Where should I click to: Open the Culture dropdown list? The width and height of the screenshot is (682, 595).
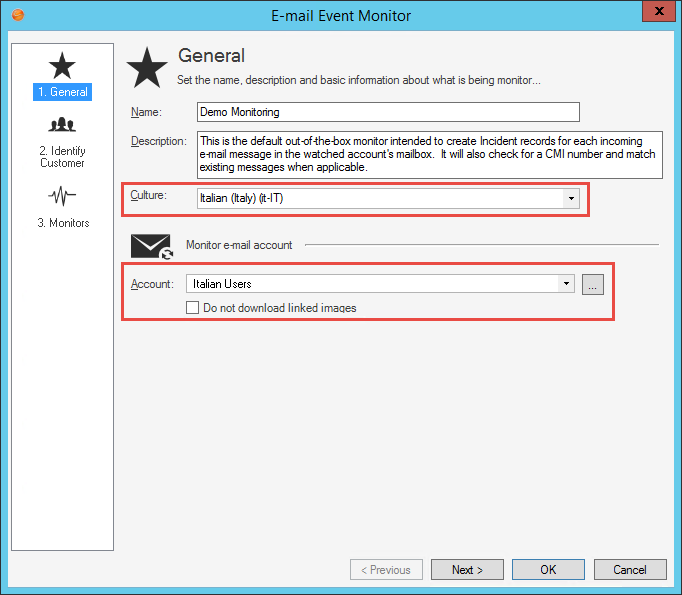click(x=571, y=198)
